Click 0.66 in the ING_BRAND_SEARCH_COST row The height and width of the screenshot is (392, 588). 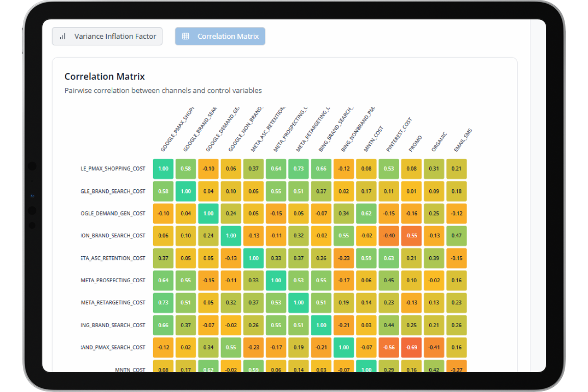coord(163,325)
